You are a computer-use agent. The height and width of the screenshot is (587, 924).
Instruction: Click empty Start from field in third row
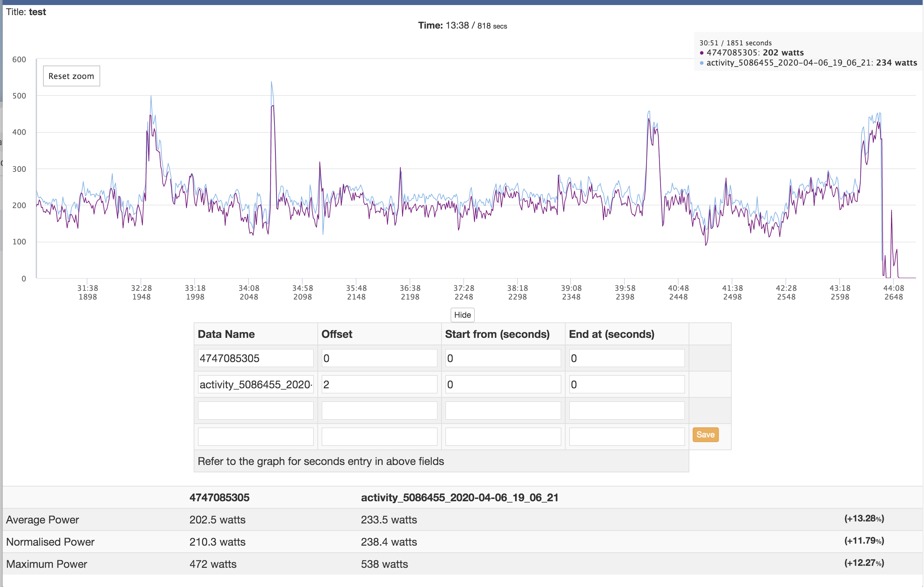503,410
